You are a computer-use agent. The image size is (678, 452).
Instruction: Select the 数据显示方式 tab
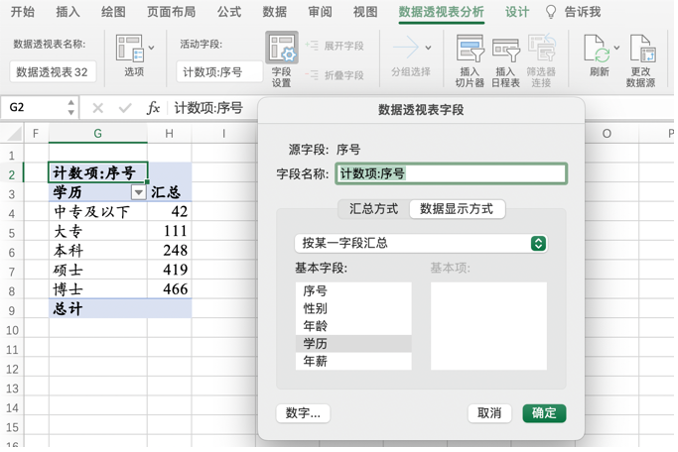[456, 209]
